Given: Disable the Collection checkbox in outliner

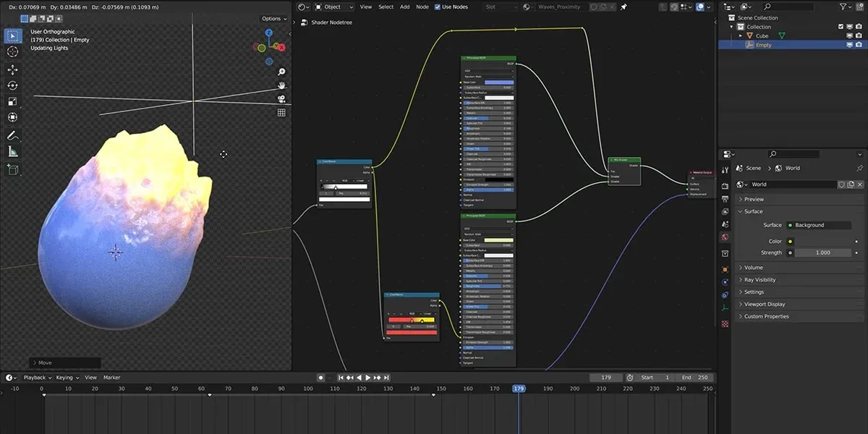Looking at the screenshot, I should 841,27.
